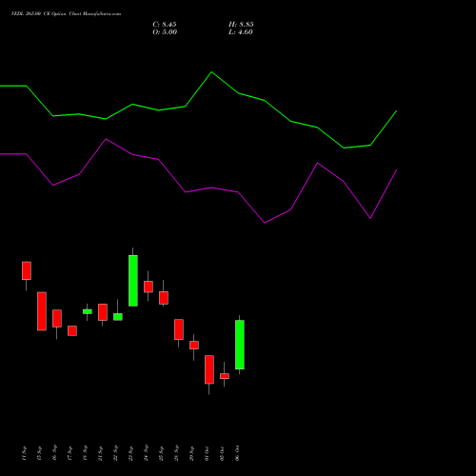Click the chart title text at top left
476x476 pixels.
point(66,14)
